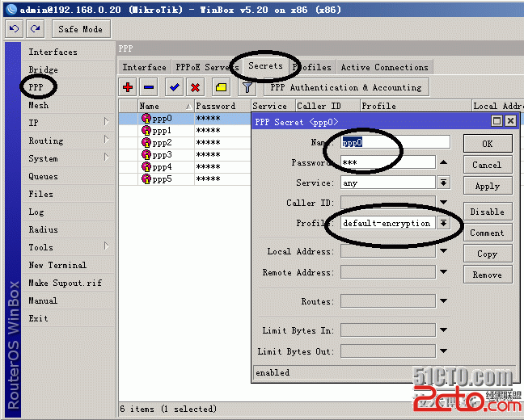
Task: Toggle Safe Mode button
Action: 81,29
